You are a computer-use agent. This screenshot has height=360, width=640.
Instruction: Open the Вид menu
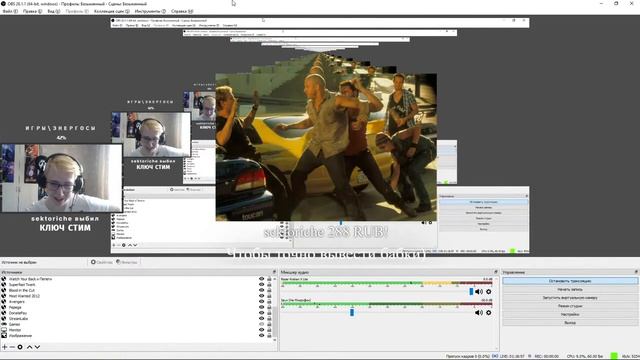(x=53, y=11)
